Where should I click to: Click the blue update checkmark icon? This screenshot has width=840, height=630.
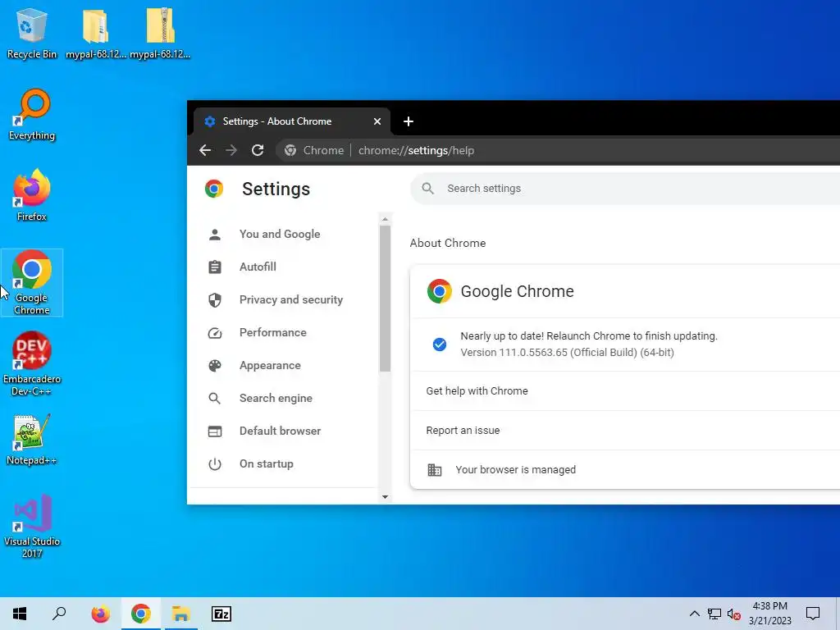[x=440, y=345]
